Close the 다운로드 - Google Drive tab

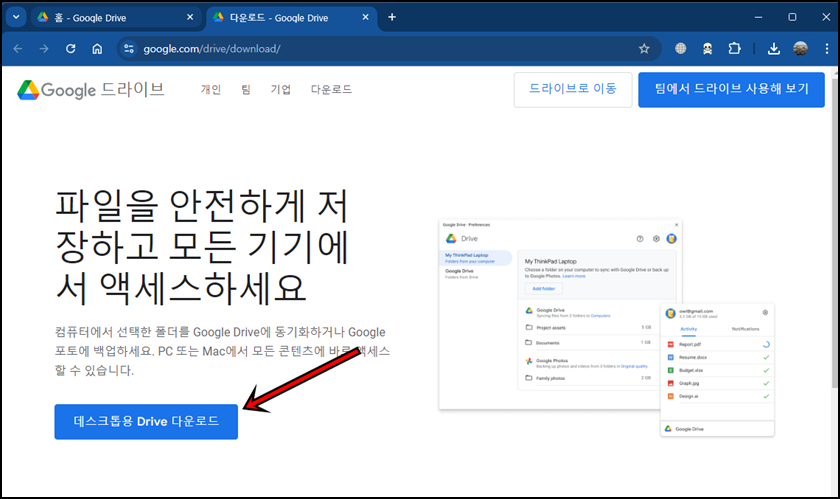pos(365,17)
